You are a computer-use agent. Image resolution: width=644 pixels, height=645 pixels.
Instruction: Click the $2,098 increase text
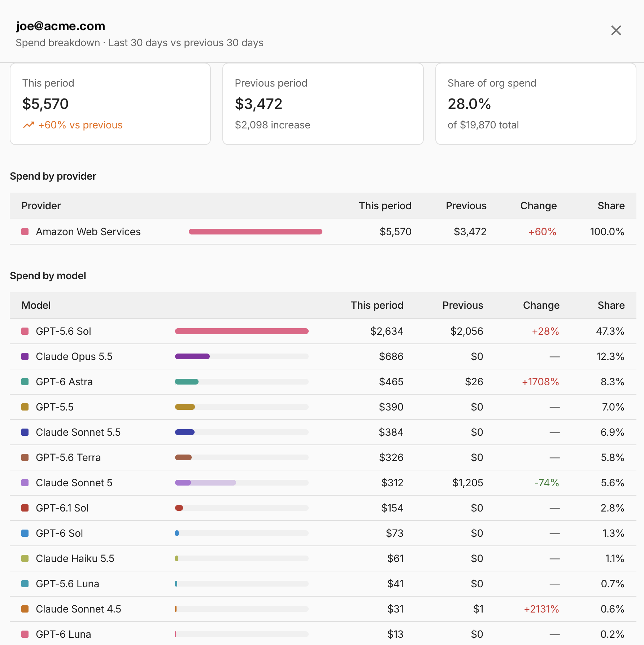coord(273,125)
